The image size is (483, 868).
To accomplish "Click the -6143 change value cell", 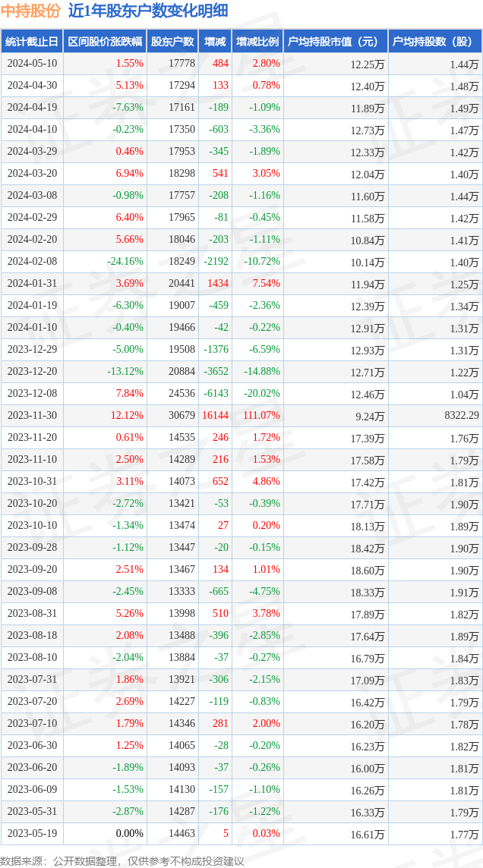I will 216,394.
